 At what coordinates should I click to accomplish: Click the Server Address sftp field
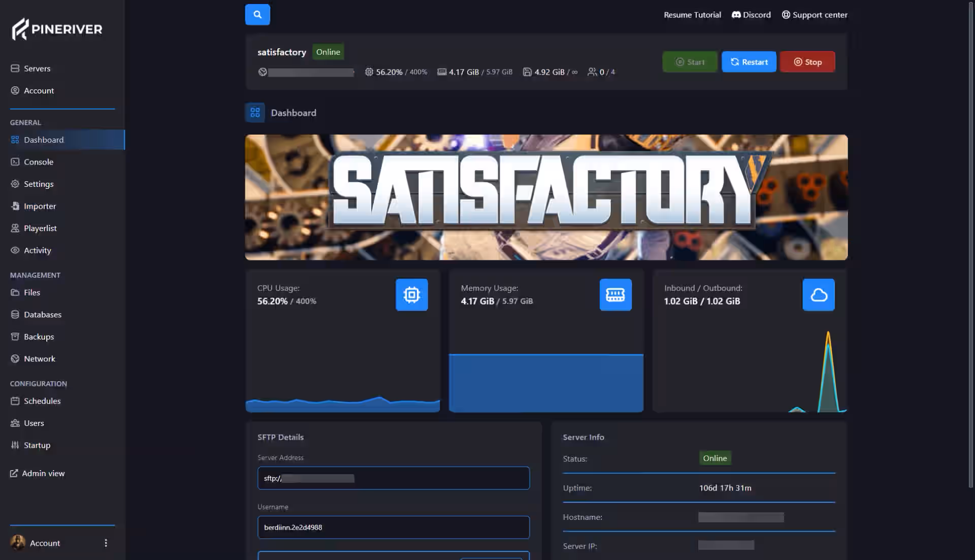point(394,478)
